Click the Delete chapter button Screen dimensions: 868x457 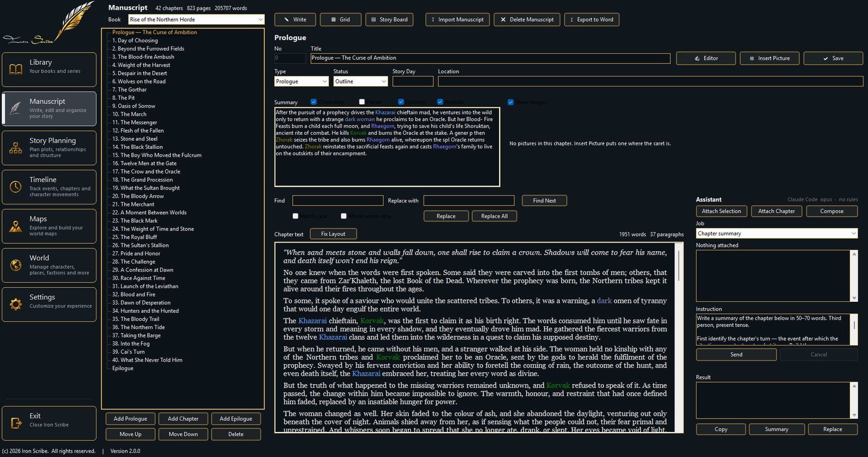click(x=236, y=434)
